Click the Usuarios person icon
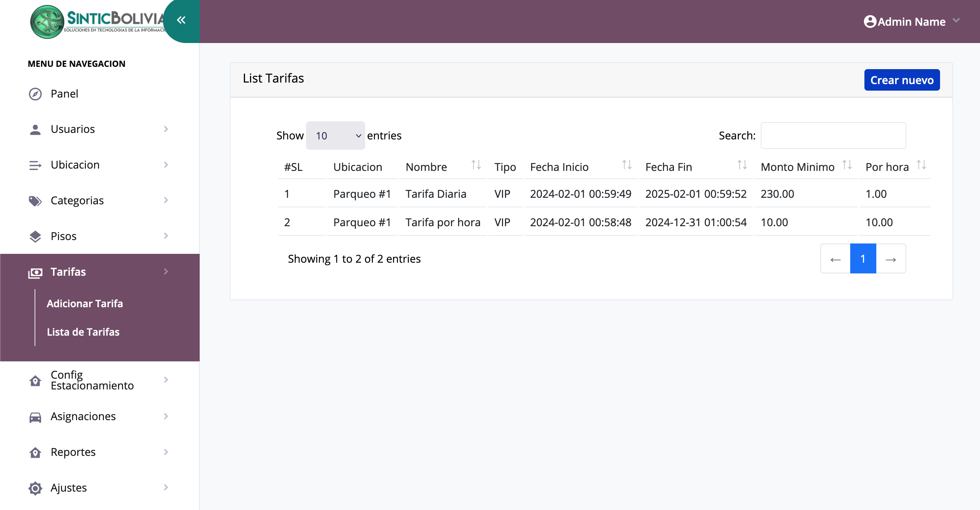The width and height of the screenshot is (980, 510). click(35, 129)
